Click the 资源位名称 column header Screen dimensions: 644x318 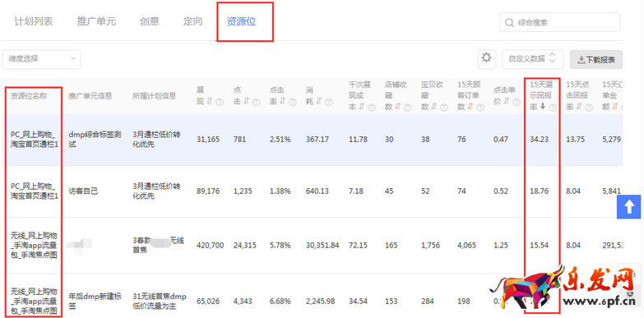[29, 96]
